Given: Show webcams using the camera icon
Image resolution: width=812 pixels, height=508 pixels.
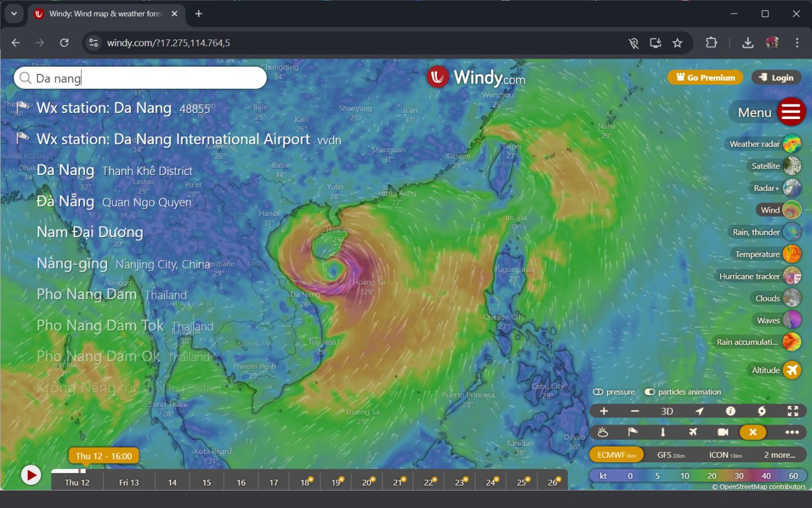Looking at the screenshot, I should click(x=722, y=432).
